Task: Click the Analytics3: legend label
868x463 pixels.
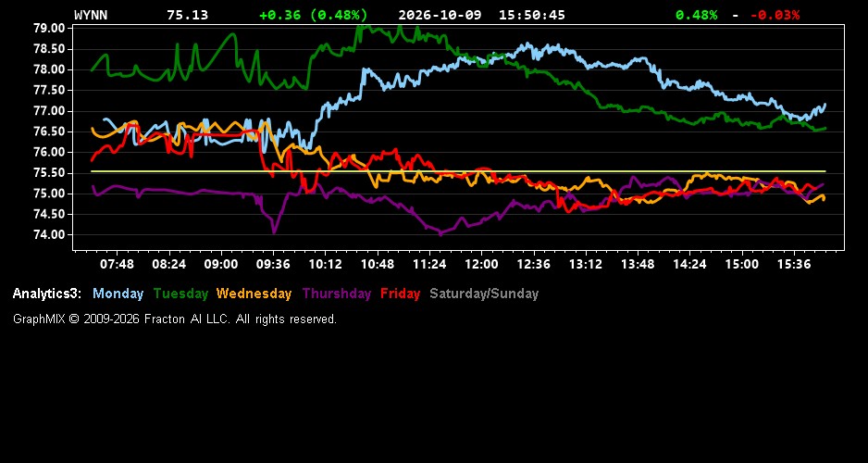Action: (x=47, y=294)
